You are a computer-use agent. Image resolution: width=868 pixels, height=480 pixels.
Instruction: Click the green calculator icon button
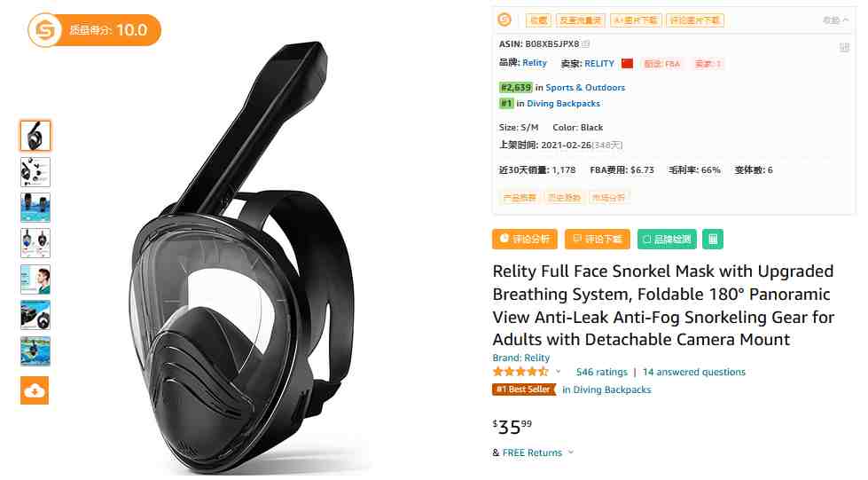(x=713, y=240)
